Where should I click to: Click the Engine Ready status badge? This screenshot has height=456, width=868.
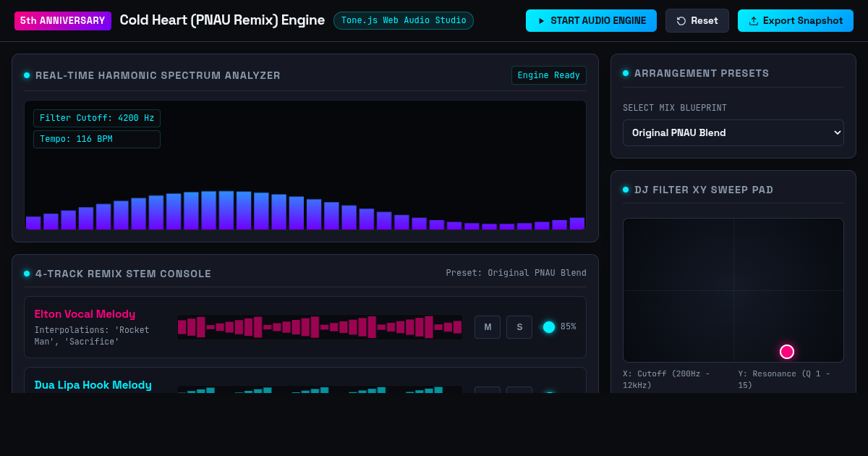click(x=549, y=75)
